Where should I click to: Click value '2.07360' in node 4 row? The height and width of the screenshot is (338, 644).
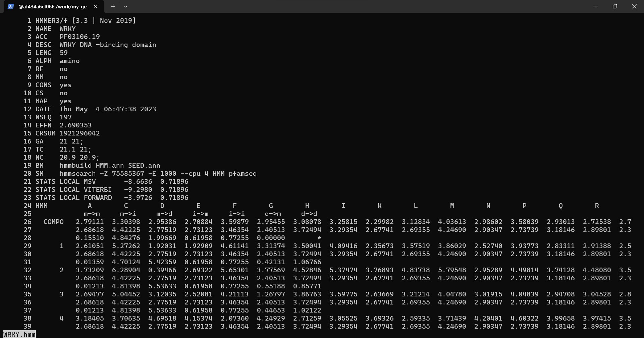click(x=234, y=318)
